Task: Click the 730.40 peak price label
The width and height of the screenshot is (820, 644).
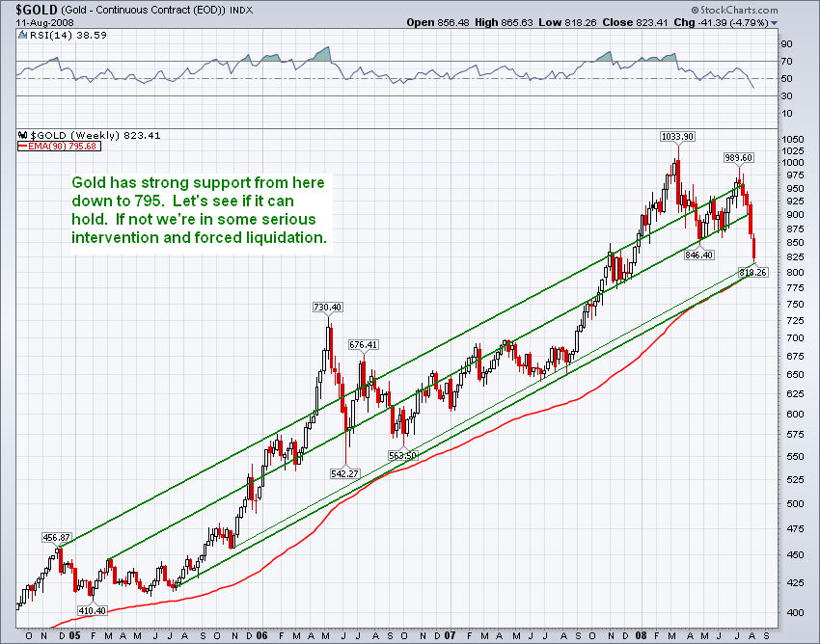Action: click(328, 307)
